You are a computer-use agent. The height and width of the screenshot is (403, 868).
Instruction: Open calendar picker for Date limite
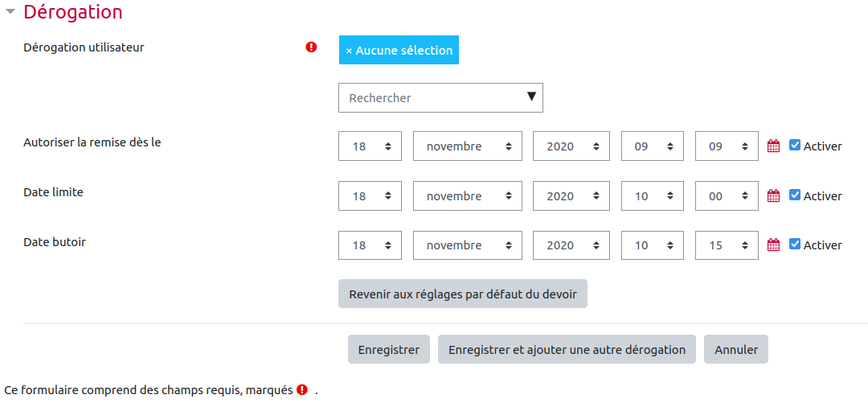click(773, 195)
